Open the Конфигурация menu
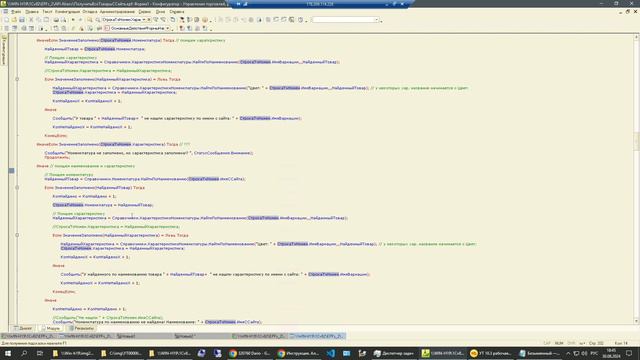640x360 pixels. pos(67,12)
